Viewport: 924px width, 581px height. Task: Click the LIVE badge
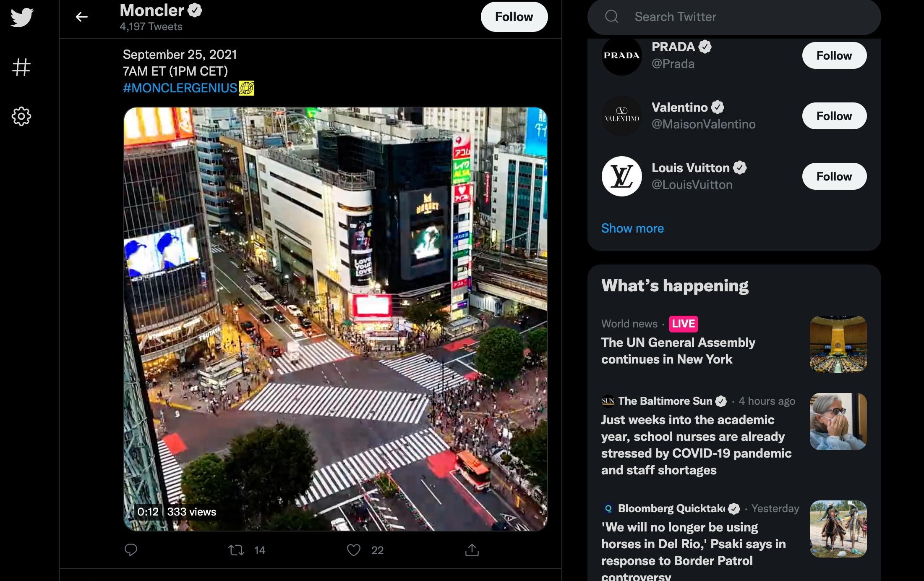(684, 324)
